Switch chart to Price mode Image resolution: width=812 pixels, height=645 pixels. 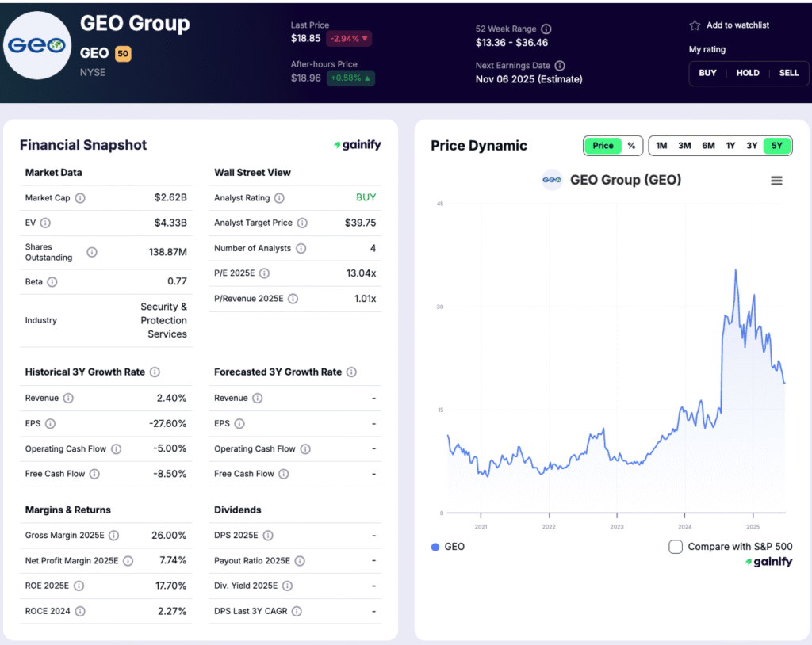603,146
